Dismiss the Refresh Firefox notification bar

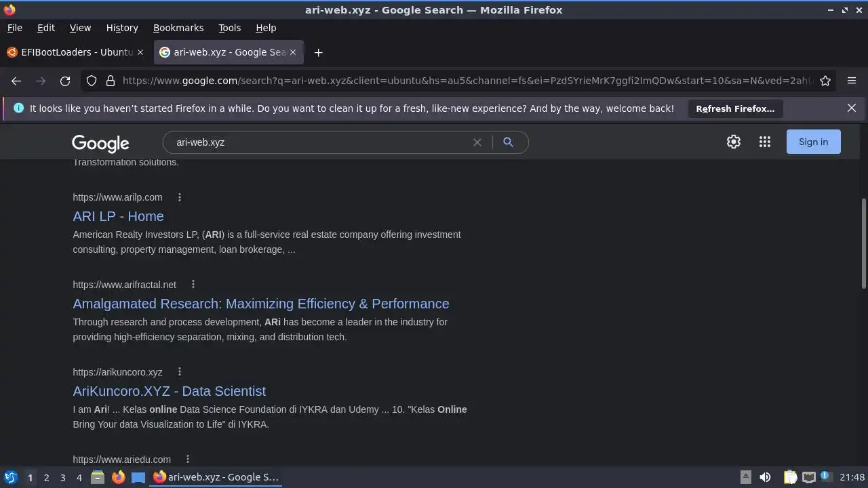(852, 108)
